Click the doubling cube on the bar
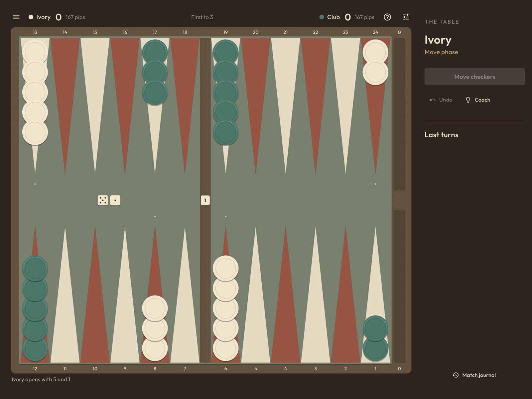 205,200
